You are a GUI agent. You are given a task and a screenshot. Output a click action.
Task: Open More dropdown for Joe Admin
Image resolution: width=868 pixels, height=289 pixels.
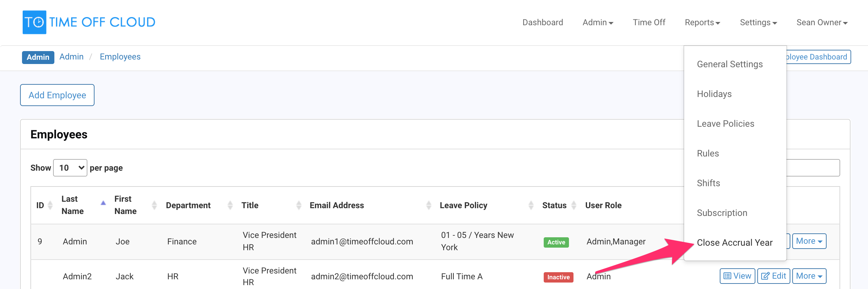tap(809, 241)
